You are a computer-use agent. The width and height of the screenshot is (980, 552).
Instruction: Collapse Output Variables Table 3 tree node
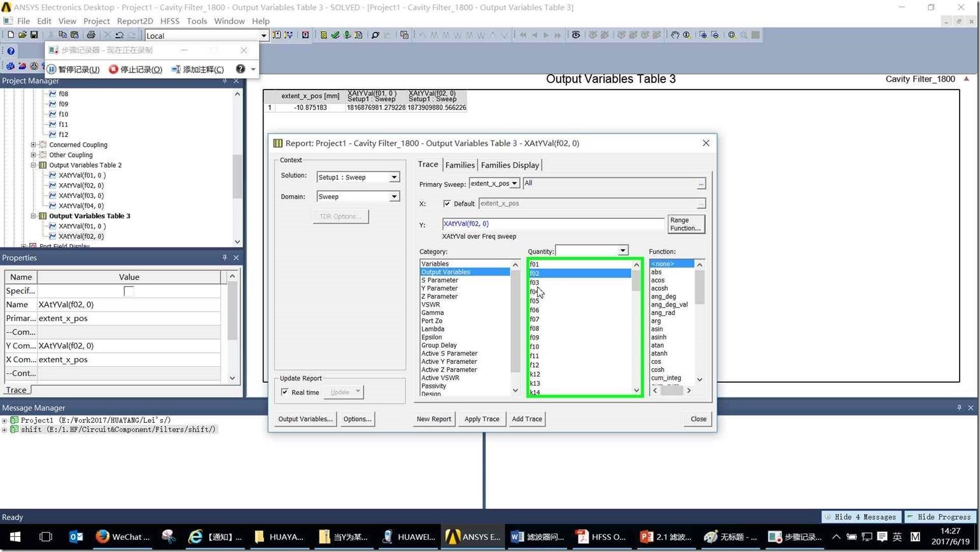pyautogui.click(x=33, y=216)
